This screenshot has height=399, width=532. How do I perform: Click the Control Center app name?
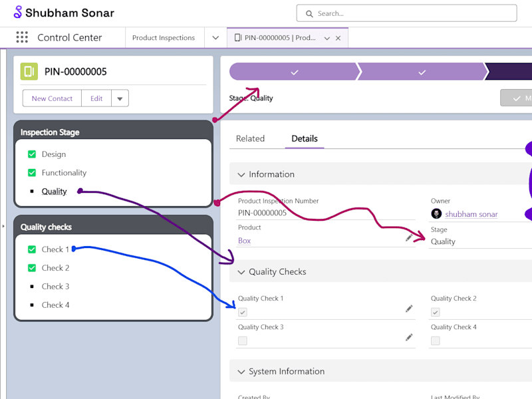coord(70,37)
